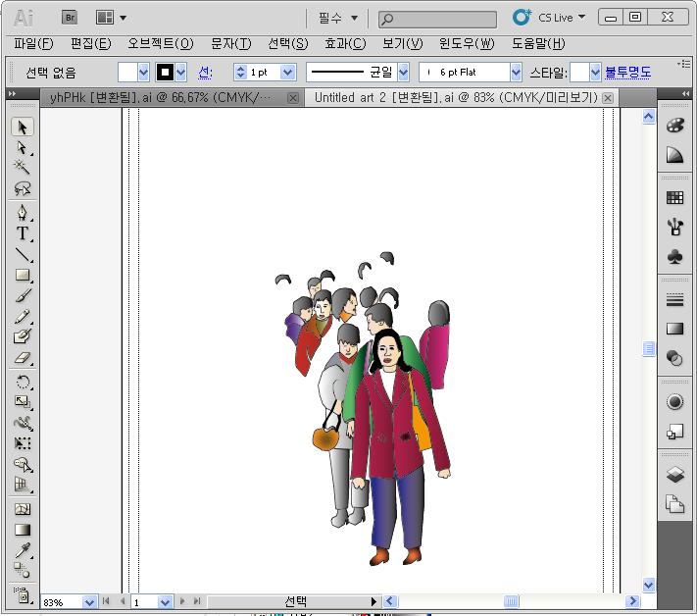Open the zoom level dropdown at 83%
Viewport: 697px width, 616px height.
(89, 601)
